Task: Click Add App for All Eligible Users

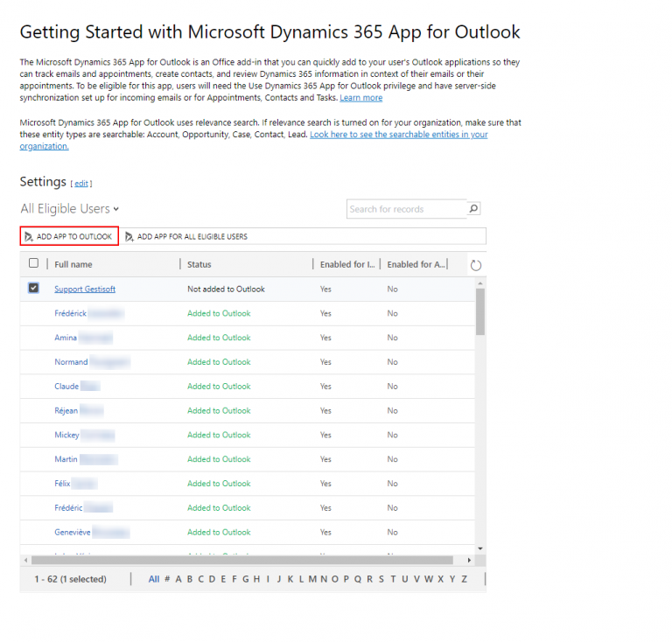Action: (186, 236)
